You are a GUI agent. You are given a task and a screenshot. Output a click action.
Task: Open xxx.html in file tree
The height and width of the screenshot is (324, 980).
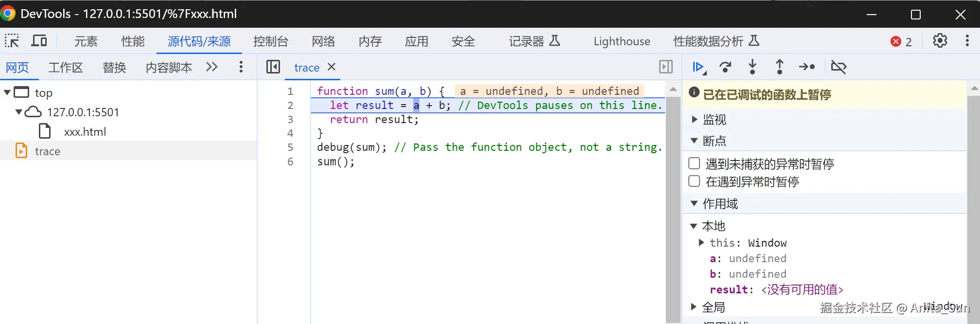coord(85,131)
